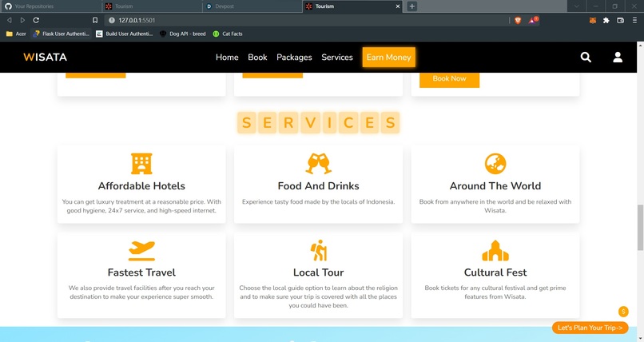Viewport: 644px width, 342px height.
Task: Click Let's Plan Your Trip button
Action: click(x=590, y=328)
